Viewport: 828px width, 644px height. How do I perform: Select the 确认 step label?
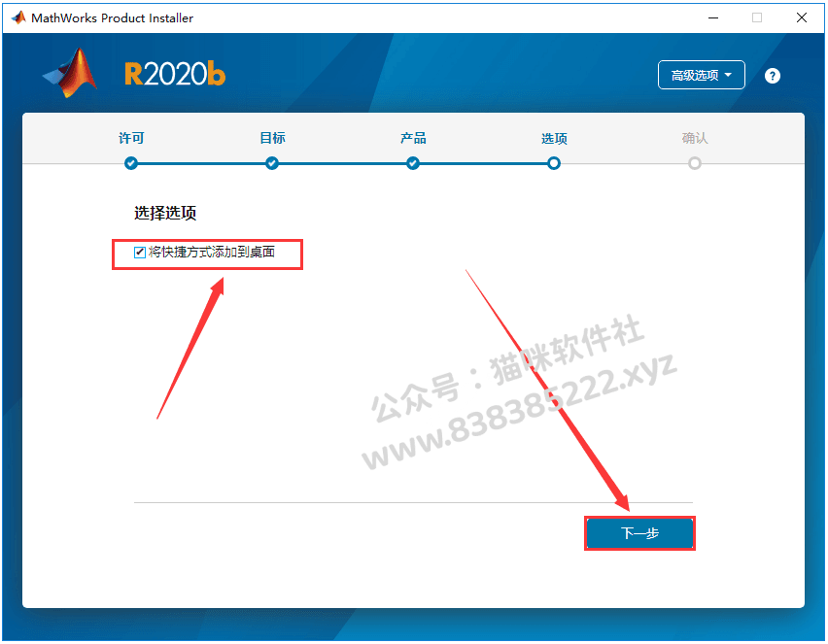[695, 138]
